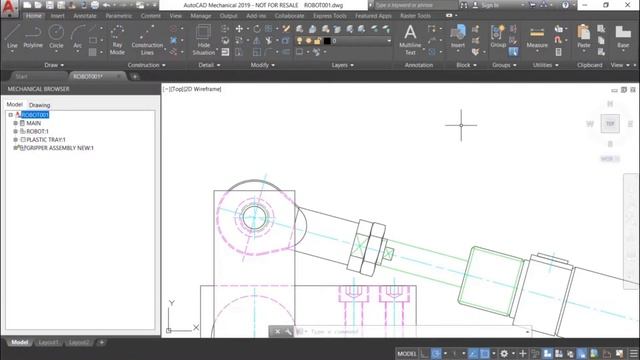Viewport: 640px width, 360px height.
Task: Click the Multiline Text tool
Action: (410, 40)
